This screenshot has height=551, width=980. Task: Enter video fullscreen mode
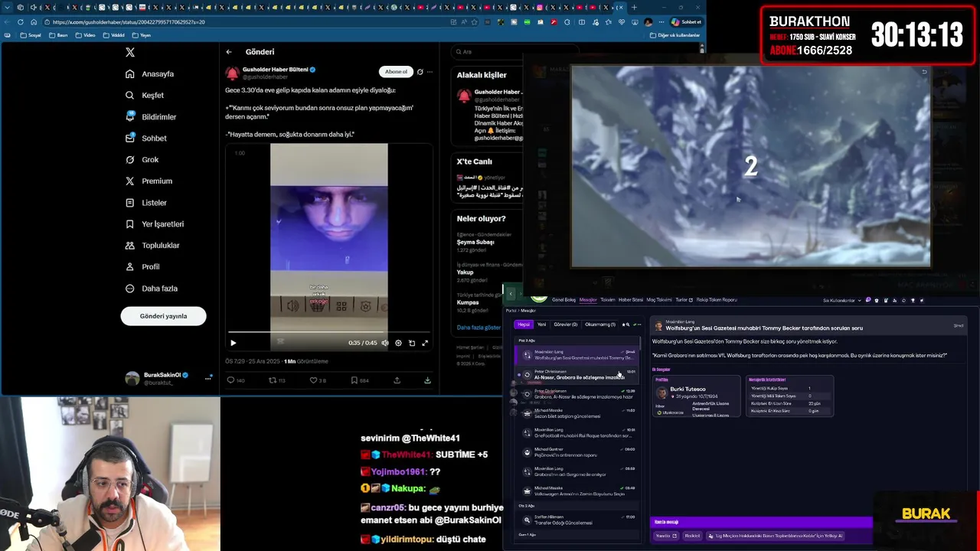tap(425, 343)
